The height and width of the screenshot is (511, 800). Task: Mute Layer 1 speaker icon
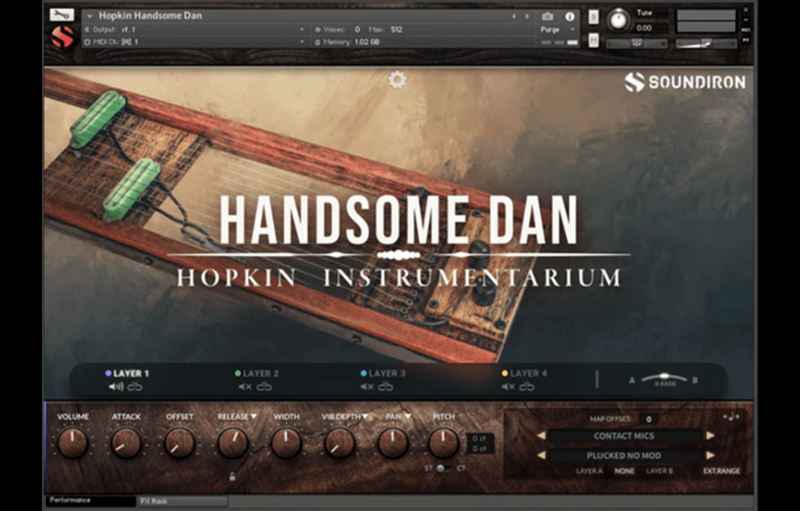116,387
